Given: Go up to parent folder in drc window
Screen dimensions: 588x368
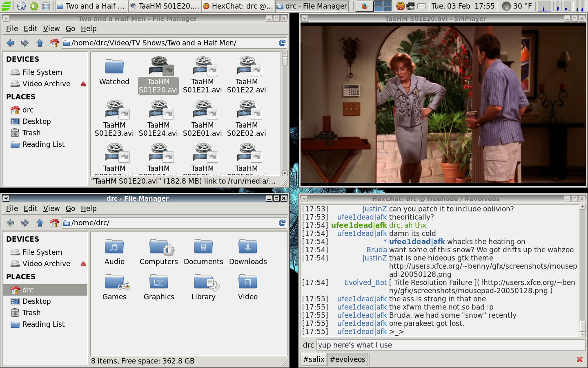Looking at the screenshot, I should tap(40, 223).
